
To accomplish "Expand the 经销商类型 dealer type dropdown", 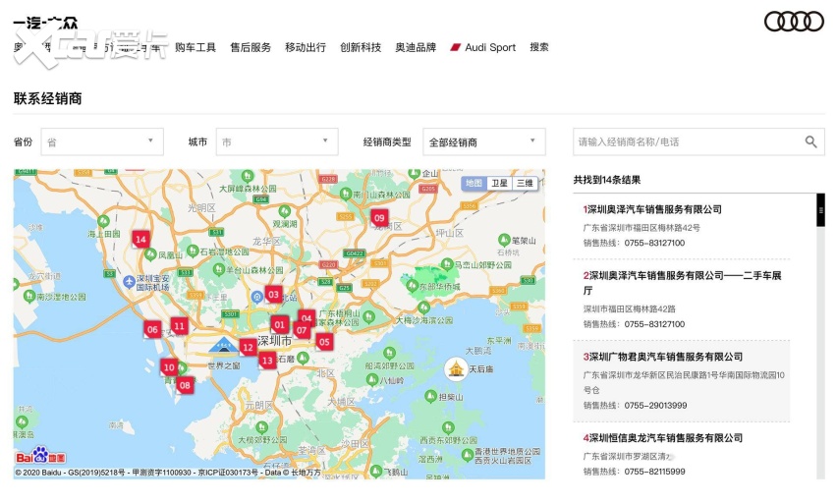I will 483,141.
